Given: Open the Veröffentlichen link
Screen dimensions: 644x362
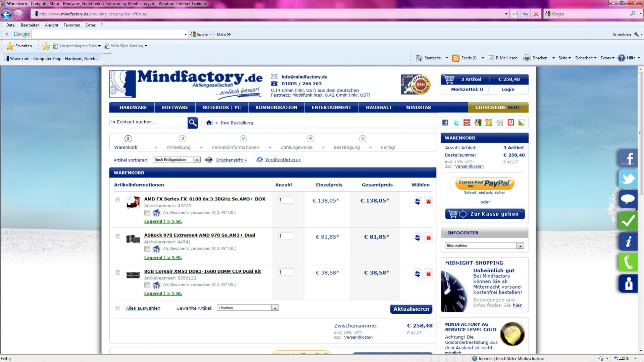Looking at the screenshot, I should pos(283,160).
